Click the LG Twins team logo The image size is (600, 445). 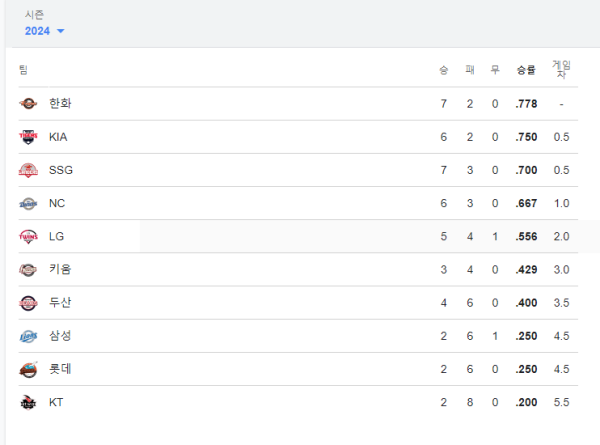pyautogui.click(x=28, y=236)
